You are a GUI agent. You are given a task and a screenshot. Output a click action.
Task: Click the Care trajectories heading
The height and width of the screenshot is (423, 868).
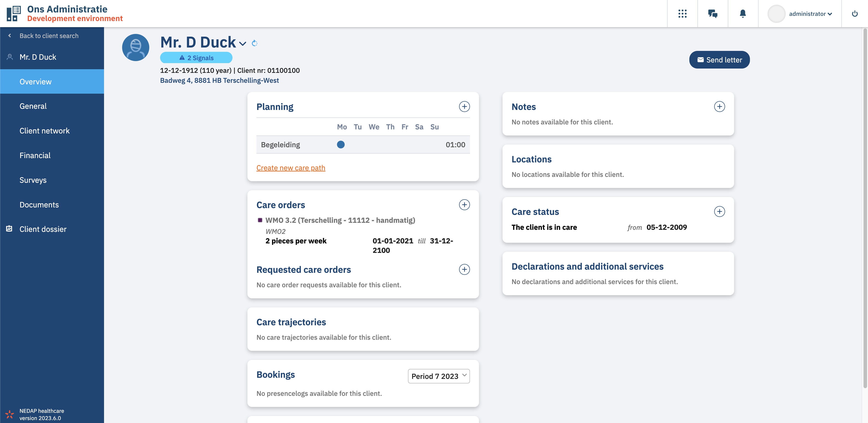click(291, 322)
